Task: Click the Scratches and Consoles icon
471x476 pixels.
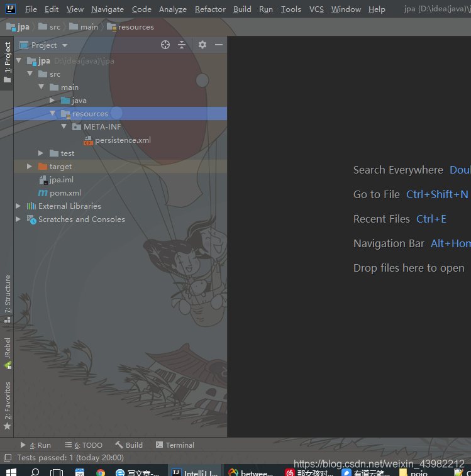Action: (31, 219)
